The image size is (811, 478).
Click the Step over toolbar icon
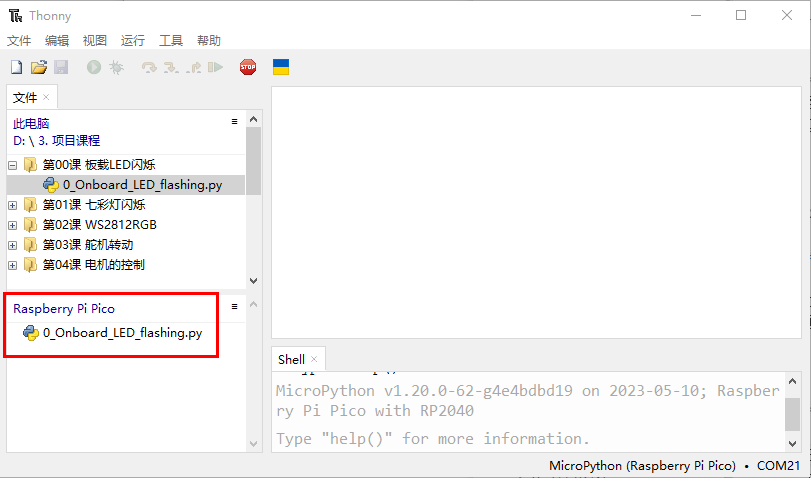tap(149, 67)
